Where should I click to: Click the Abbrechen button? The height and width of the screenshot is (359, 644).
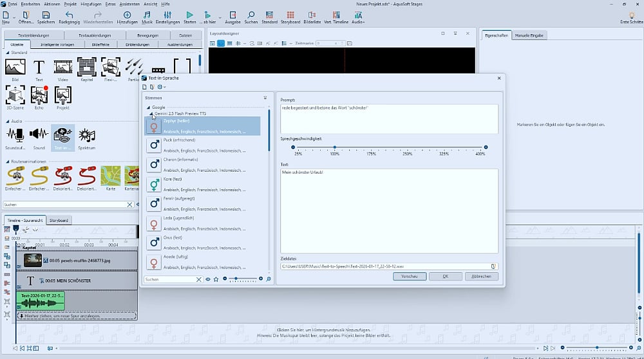[481, 276]
